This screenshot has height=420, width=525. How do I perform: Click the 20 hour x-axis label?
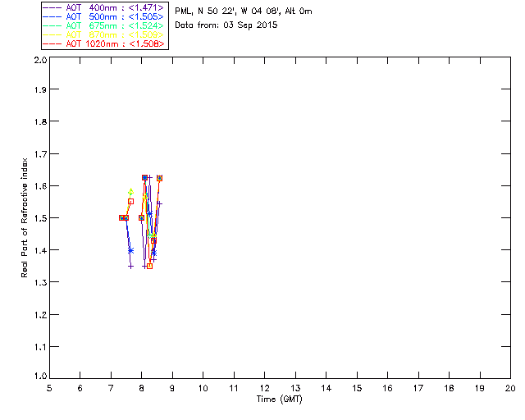510,388
